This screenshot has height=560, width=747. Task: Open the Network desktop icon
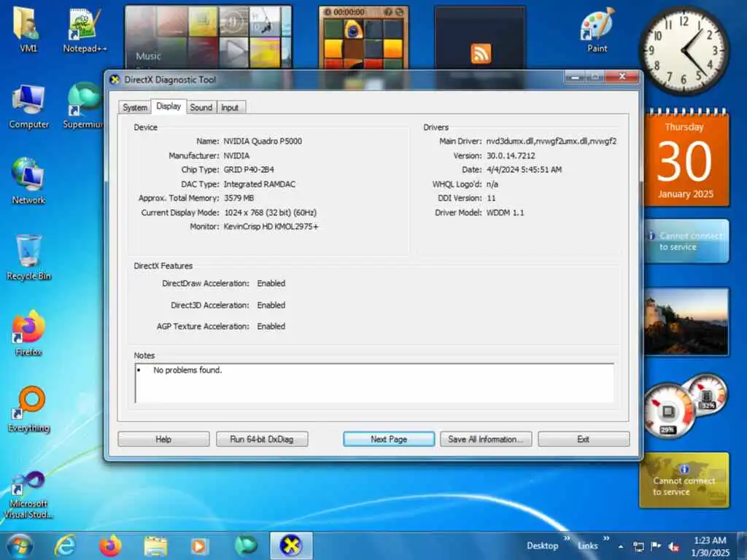point(28,182)
